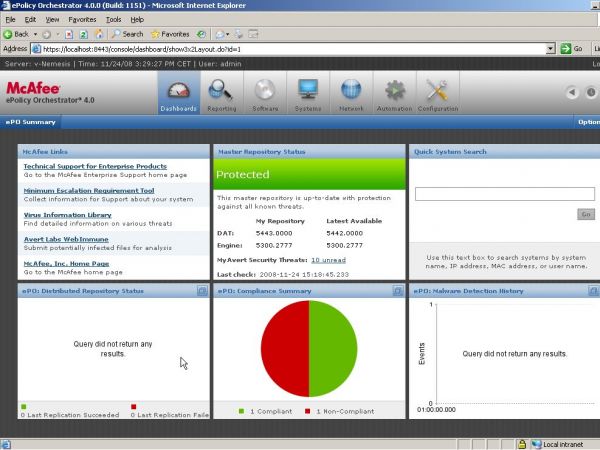Open the 10 unread threats link
Image resolution: width=600 pixels, height=450 pixels.
pos(328,260)
